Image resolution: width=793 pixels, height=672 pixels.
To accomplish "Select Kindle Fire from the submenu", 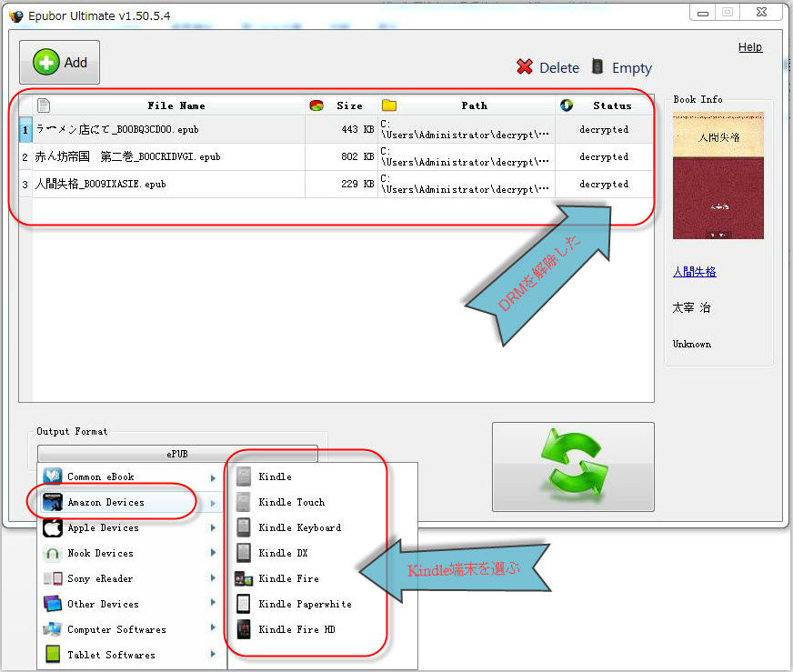I will click(289, 578).
